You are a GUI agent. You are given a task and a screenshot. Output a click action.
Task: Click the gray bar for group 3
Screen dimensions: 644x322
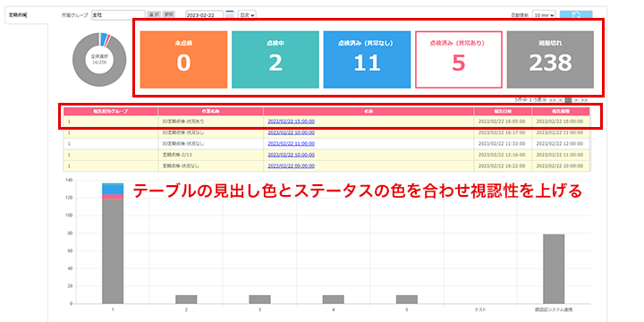(x=259, y=300)
